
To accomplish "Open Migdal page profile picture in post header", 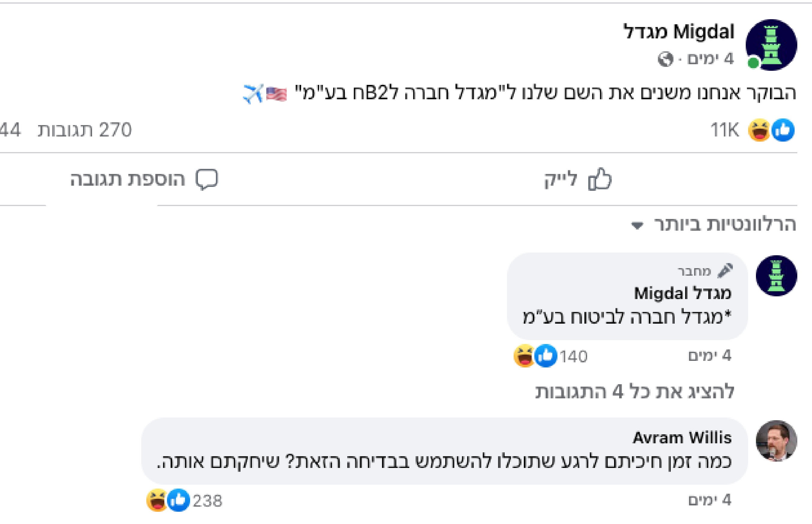I will (x=771, y=45).
